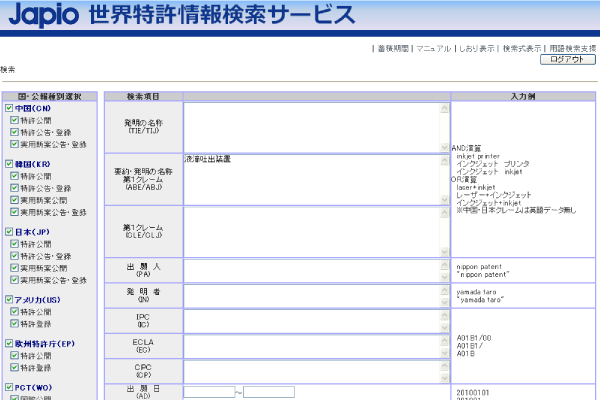Select the 発明者 (IN) input field
600x400 pixels.
point(316,295)
